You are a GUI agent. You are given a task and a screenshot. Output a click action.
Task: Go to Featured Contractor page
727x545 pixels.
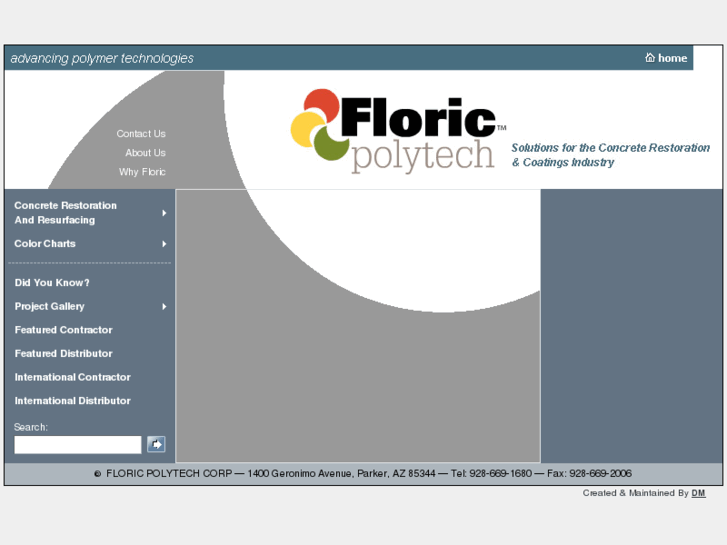[64, 330]
